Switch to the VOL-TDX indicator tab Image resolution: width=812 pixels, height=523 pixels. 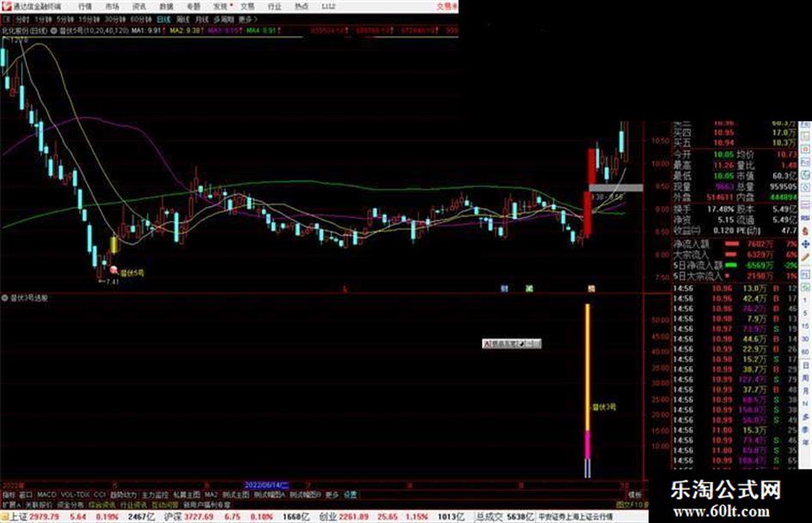[x=76, y=495]
